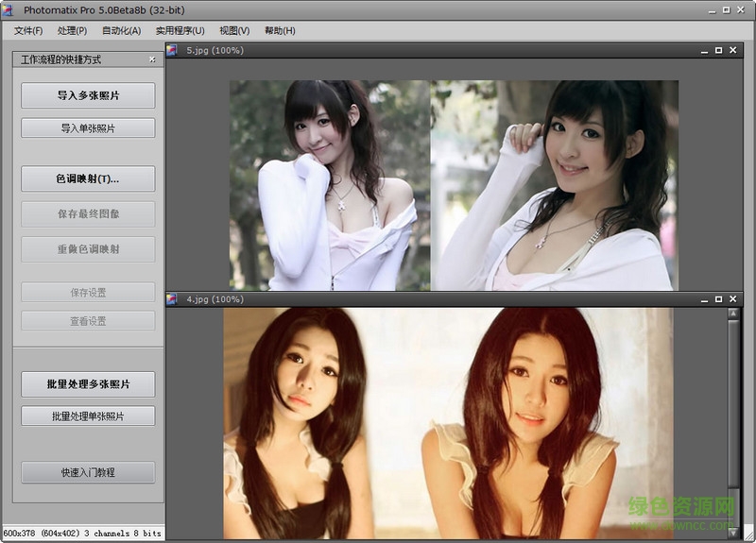Open the 文件(F) menu

[x=28, y=30]
